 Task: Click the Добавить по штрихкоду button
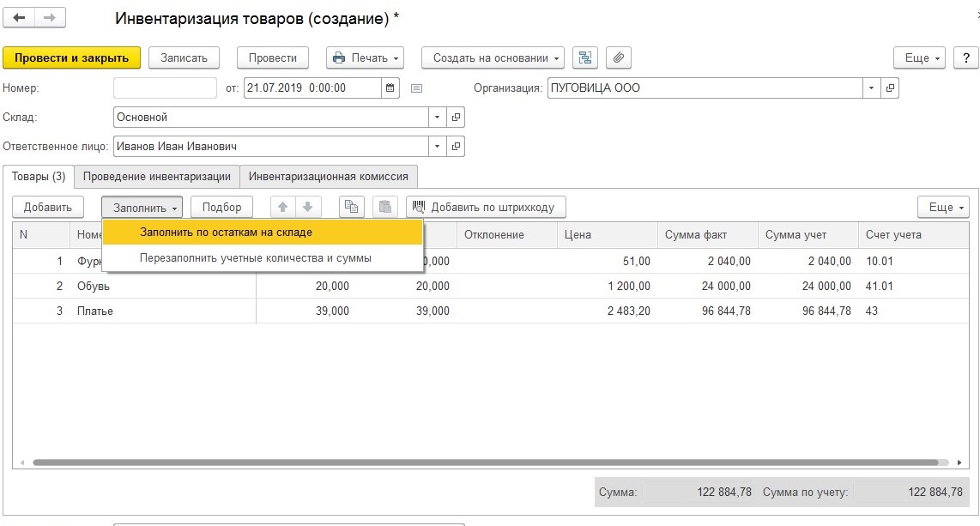(486, 207)
